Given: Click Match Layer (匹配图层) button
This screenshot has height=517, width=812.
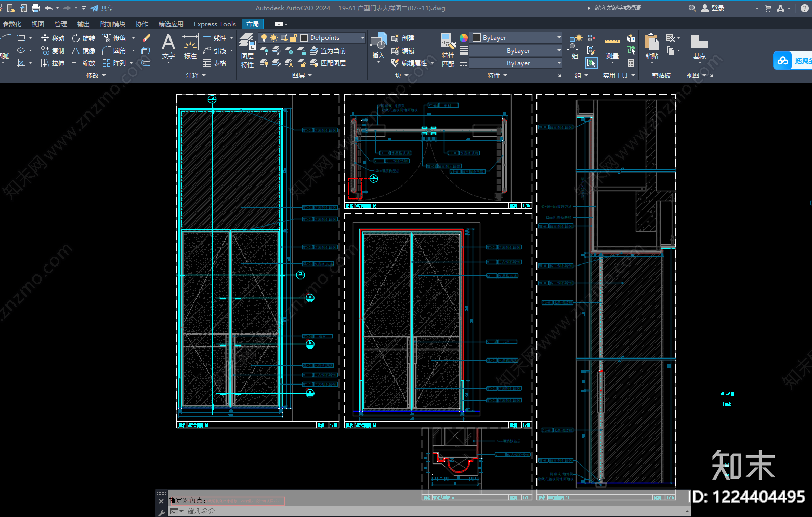Looking at the screenshot, I should pyautogui.click(x=328, y=63).
